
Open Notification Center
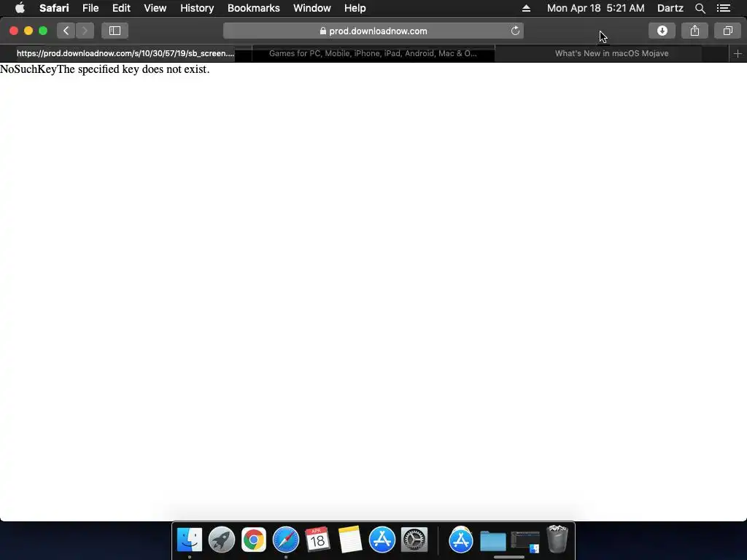click(724, 8)
